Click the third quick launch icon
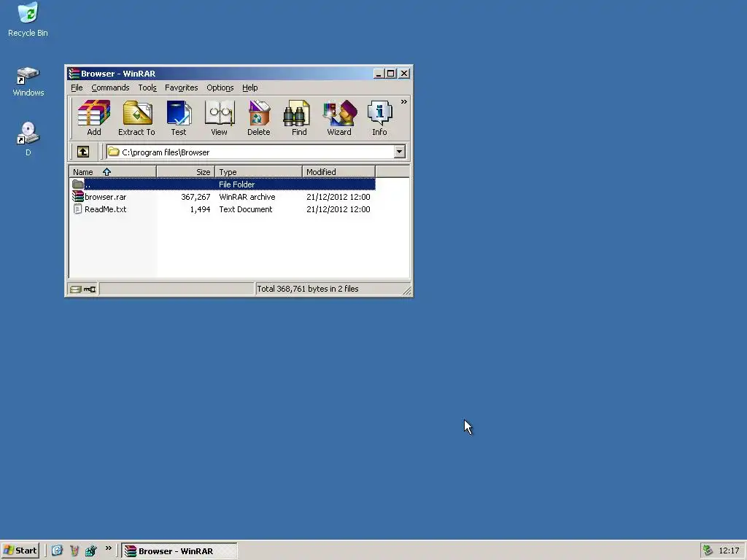This screenshot has width=747, height=560. click(90, 551)
